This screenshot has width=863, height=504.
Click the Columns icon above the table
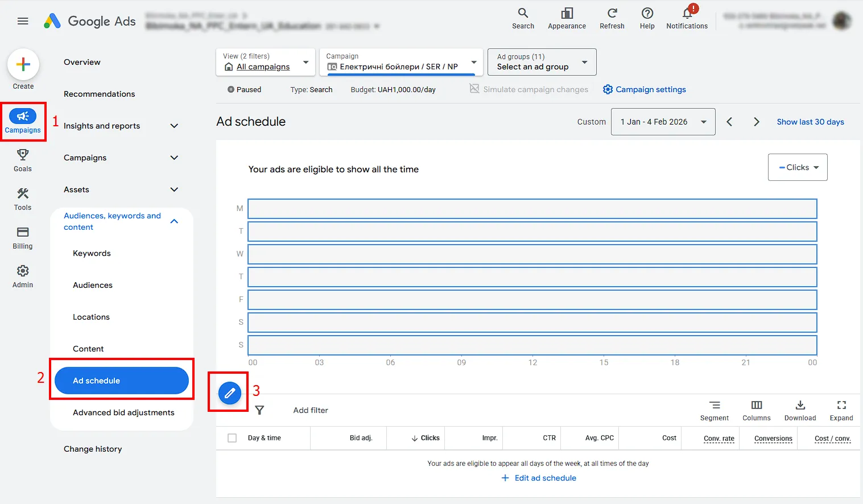tap(757, 405)
